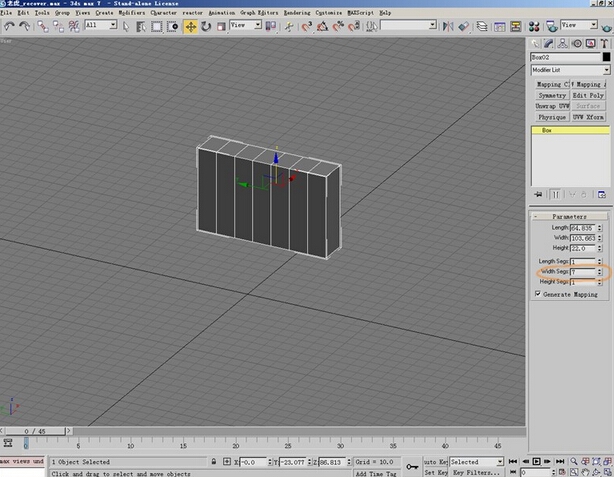
Task: Open the render type View dropdown
Action: [x=579, y=25]
